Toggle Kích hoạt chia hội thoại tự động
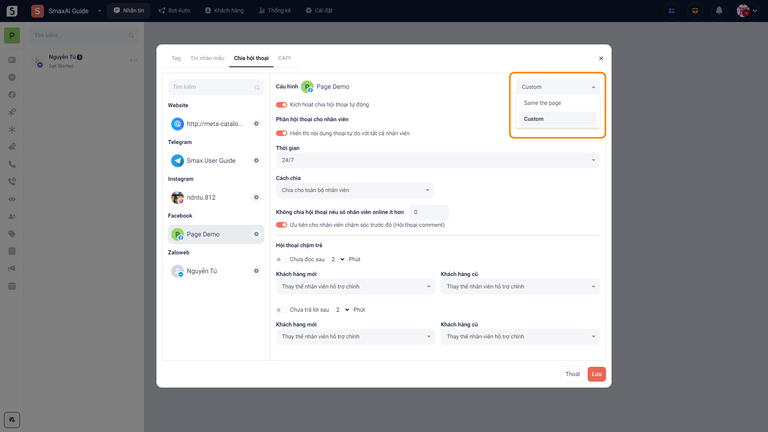 click(x=281, y=104)
